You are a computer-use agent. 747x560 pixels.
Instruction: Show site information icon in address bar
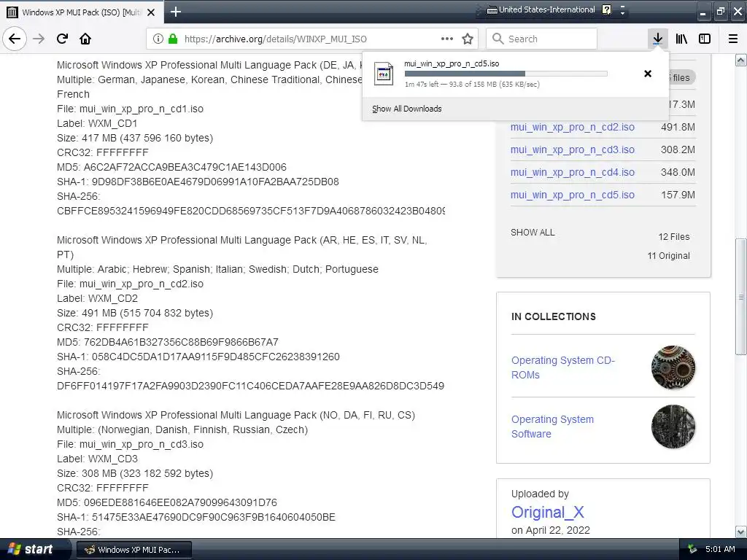click(x=158, y=39)
